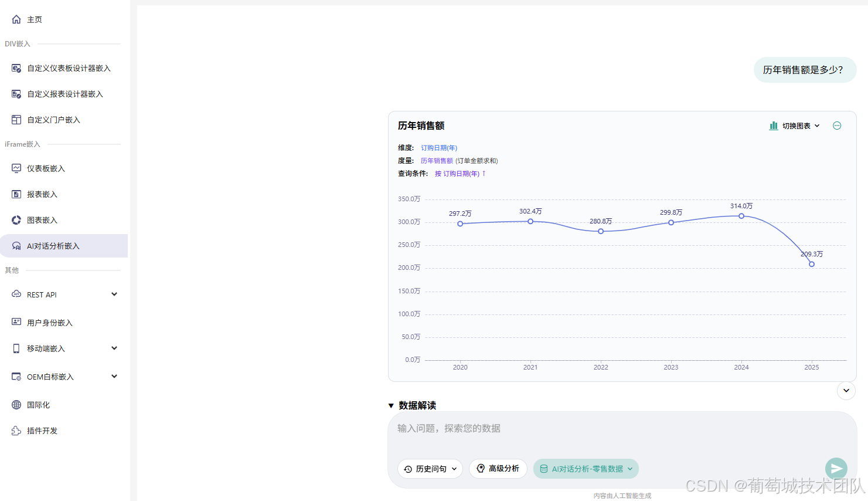Click the 高级分析 button
868x501 pixels.
pyautogui.click(x=498, y=468)
